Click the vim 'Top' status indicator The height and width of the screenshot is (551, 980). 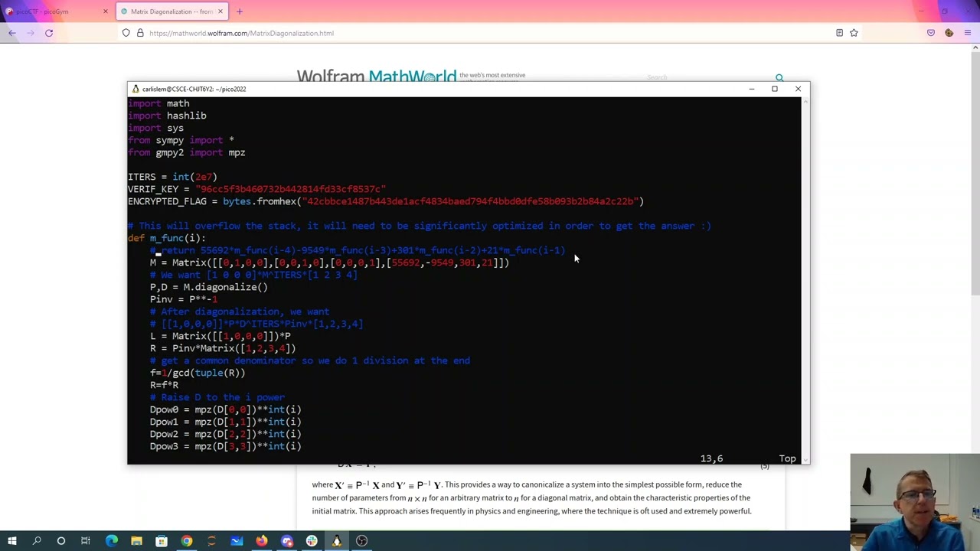click(x=788, y=458)
